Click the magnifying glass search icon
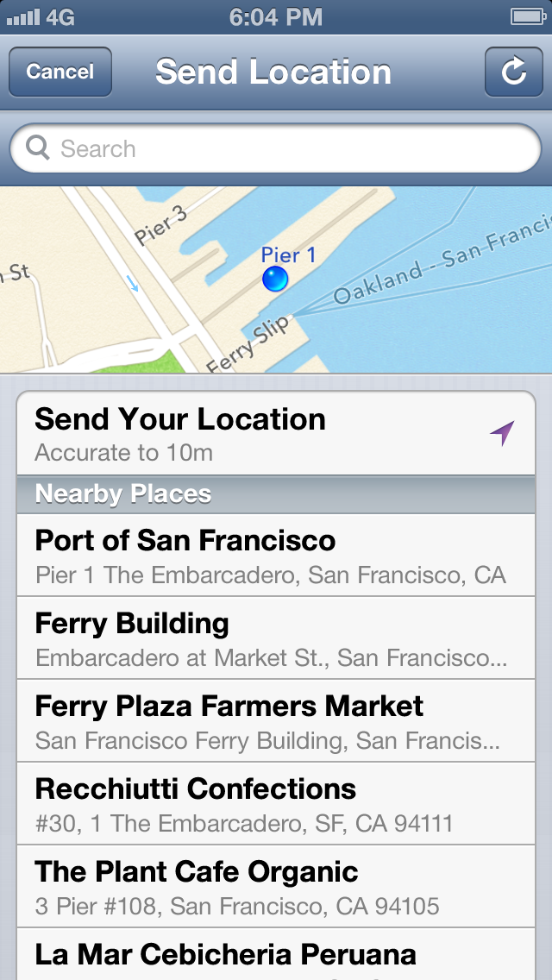Image resolution: width=552 pixels, height=980 pixels. tap(38, 148)
